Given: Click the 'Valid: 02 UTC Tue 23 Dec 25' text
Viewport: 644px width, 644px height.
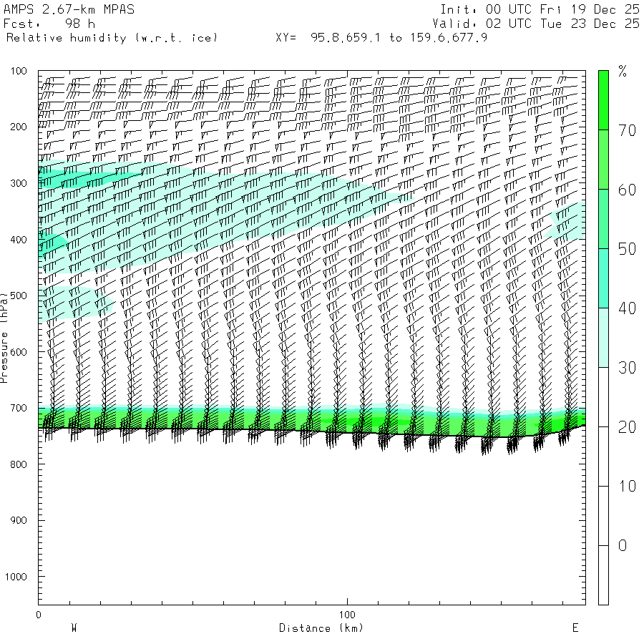Looking at the screenshot, I should [x=536, y=24].
